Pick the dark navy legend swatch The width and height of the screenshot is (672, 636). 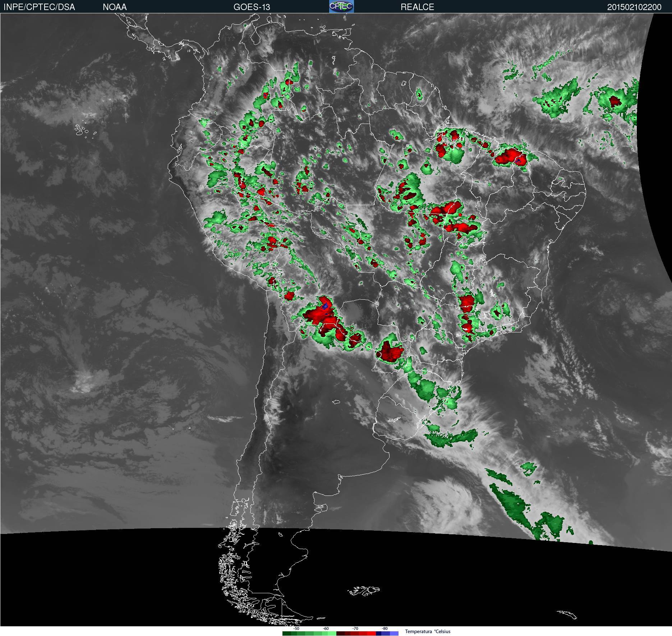(x=378, y=633)
